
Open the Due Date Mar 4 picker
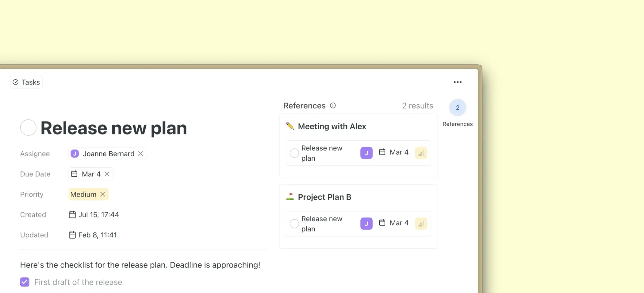click(x=87, y=174)
